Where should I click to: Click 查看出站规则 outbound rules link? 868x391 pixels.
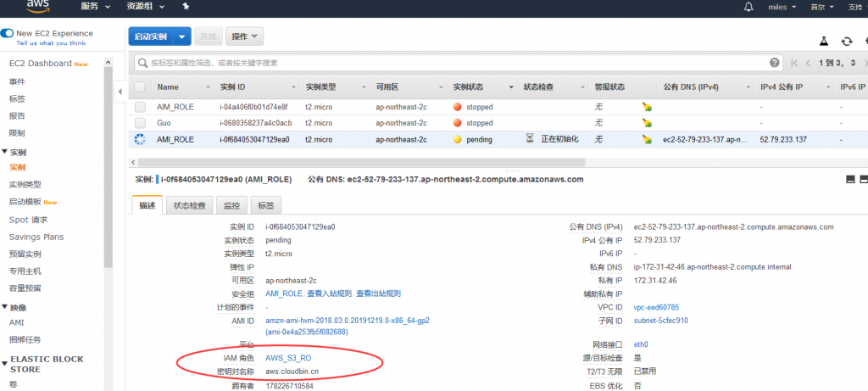click(378, 293)
